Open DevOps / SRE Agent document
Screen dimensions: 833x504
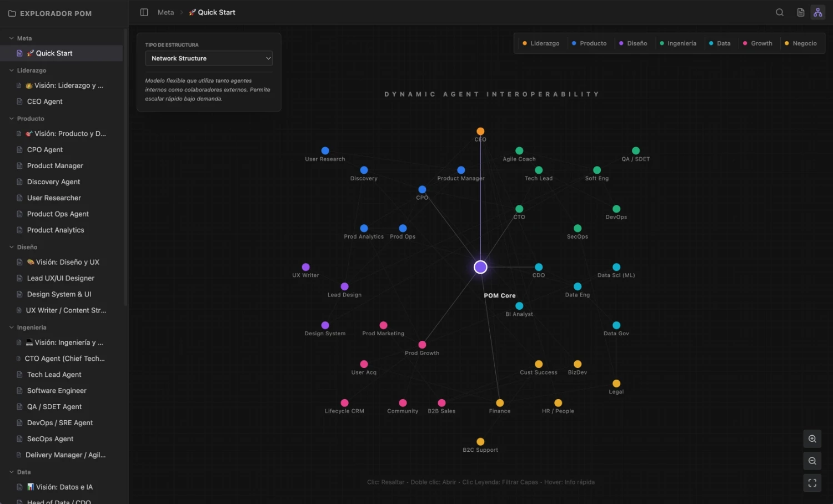click(61, 423)
